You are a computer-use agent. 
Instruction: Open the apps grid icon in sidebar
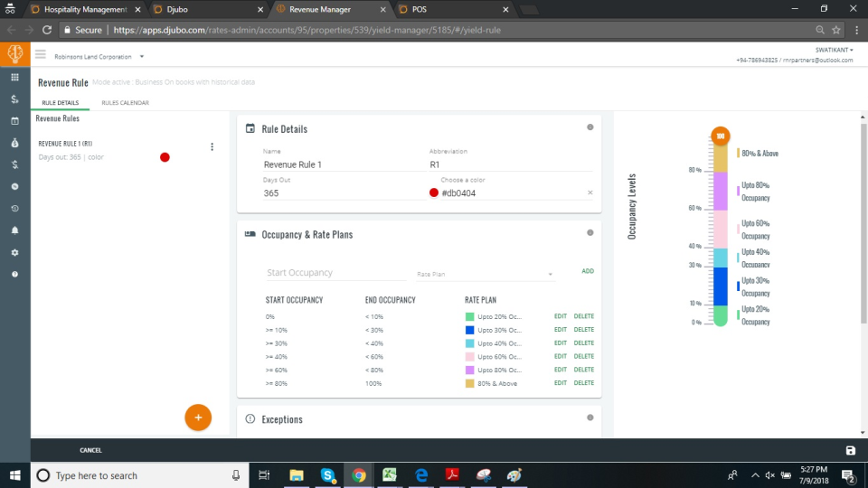15,77
